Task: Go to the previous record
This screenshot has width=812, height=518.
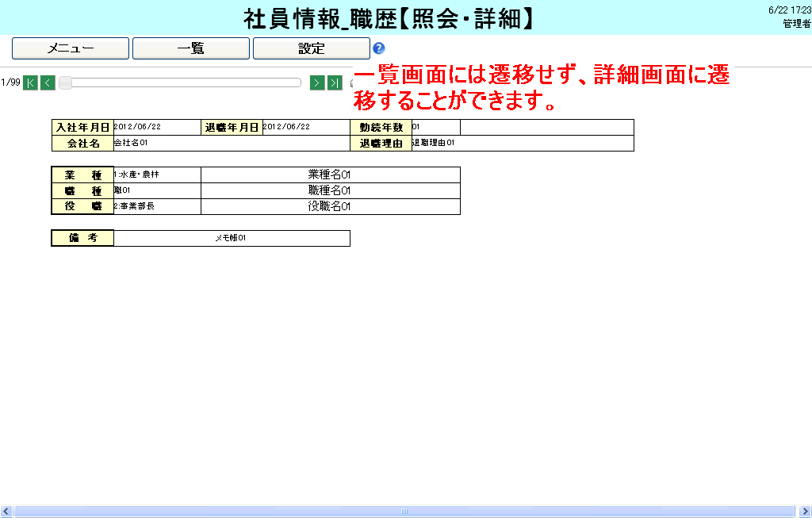Action: tap(48, 82)
